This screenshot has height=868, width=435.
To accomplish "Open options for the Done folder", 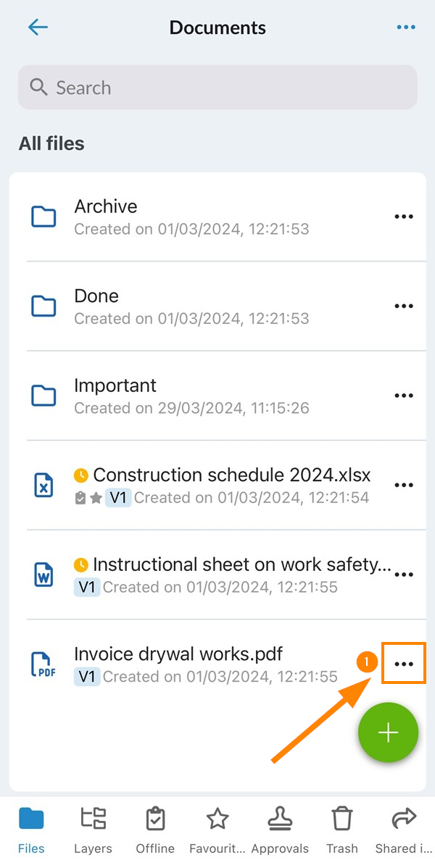I will tap(403, 306).
